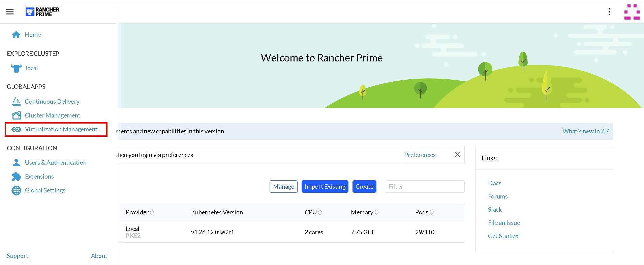Open Users & Authentication
The height and width of the screenshot is (265, 644).
(x=56, y=163)
